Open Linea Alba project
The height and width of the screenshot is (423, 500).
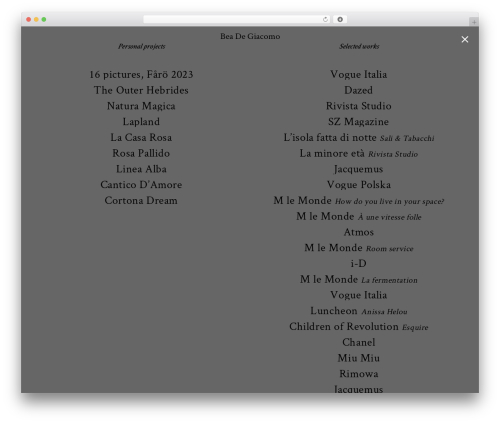coord(141,169)
